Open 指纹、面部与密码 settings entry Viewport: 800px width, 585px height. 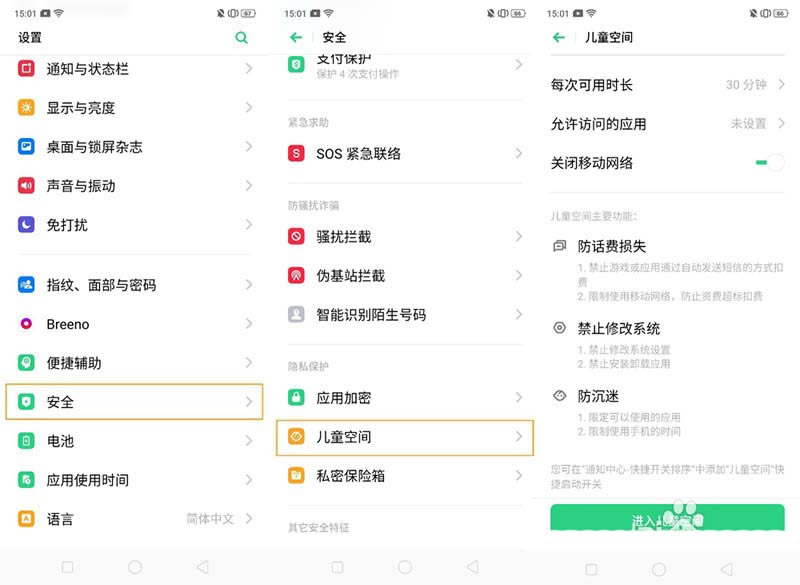click(134, 285)
